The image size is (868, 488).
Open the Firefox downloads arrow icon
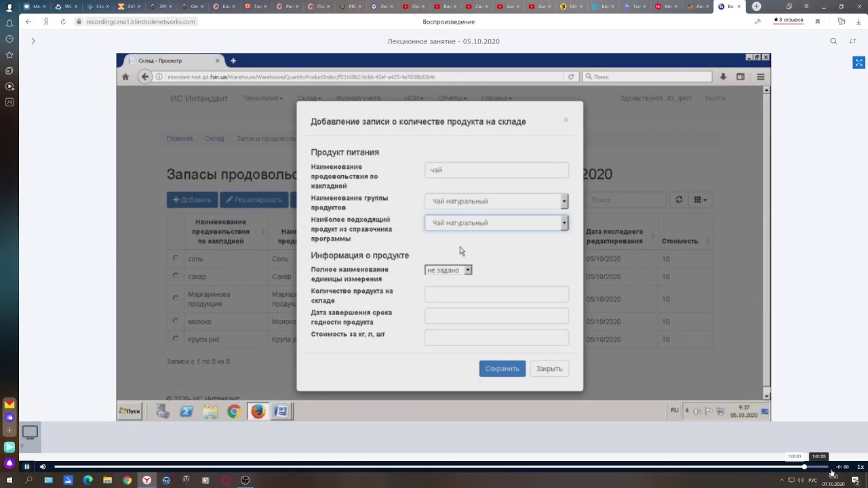tap(723, 77)
